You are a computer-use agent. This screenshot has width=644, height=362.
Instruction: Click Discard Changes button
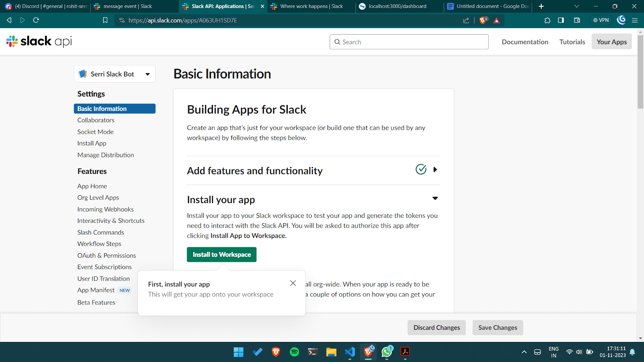[x=437, y=328]
